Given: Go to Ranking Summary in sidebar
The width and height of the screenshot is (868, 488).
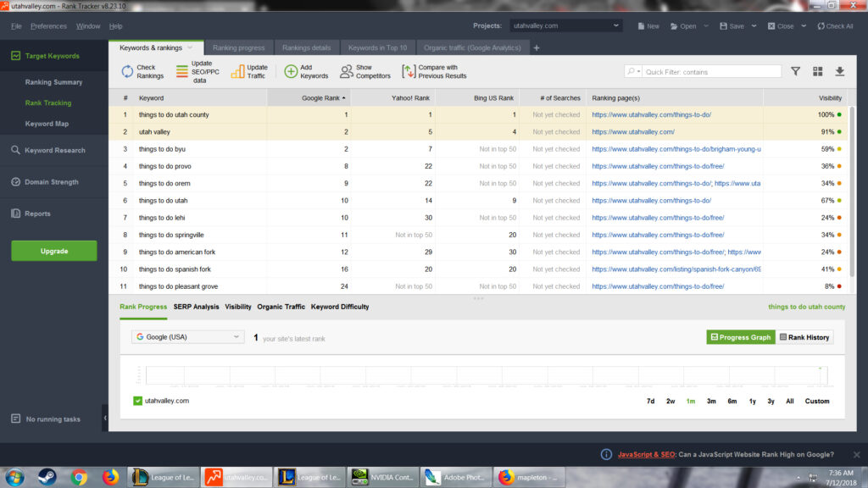Looking at the screenshot, I should (53, 82).
